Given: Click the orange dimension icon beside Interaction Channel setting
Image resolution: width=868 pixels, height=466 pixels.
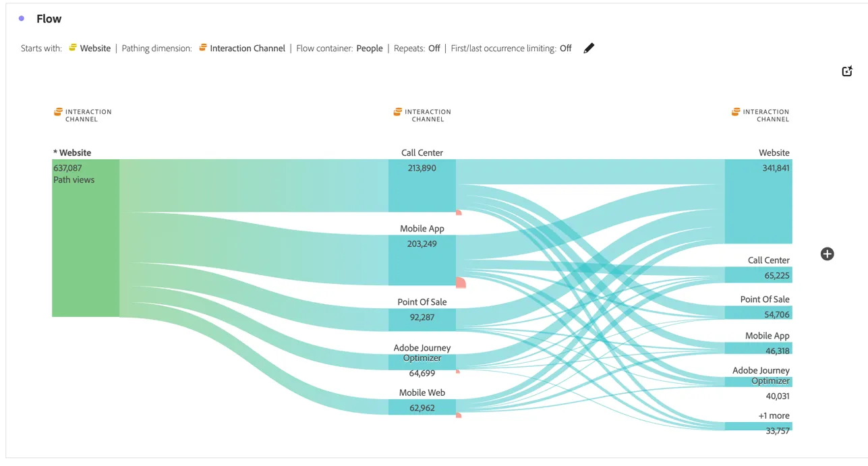Looking at the screenshot, I should (x=202, y=48).
